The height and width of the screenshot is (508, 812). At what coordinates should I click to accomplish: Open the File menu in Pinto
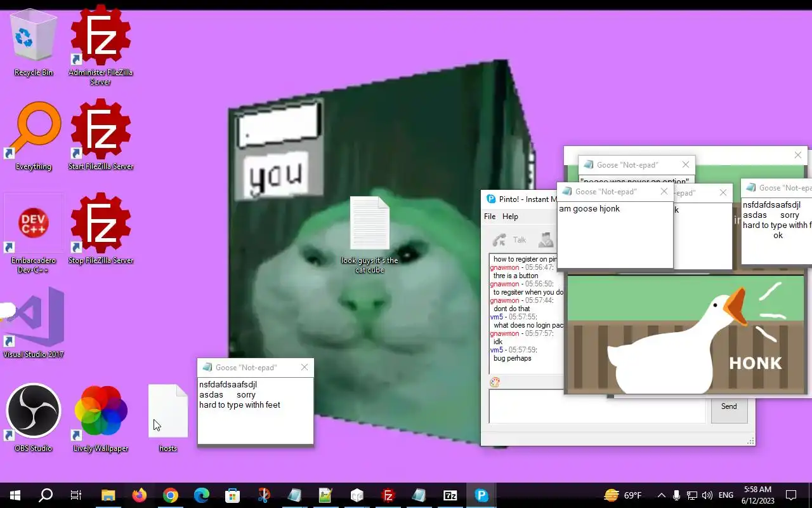[x=490, y=217]
